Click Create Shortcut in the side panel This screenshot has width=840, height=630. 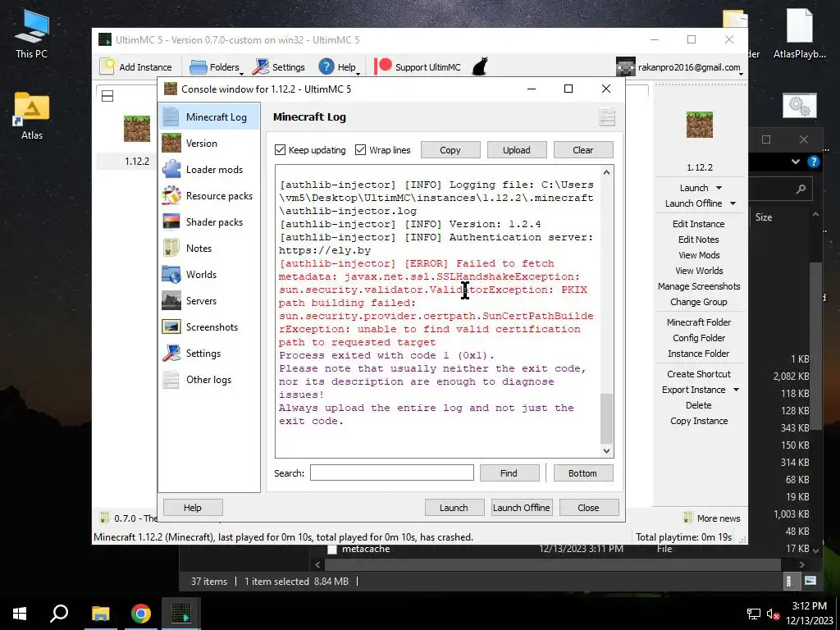coord(699,374)
